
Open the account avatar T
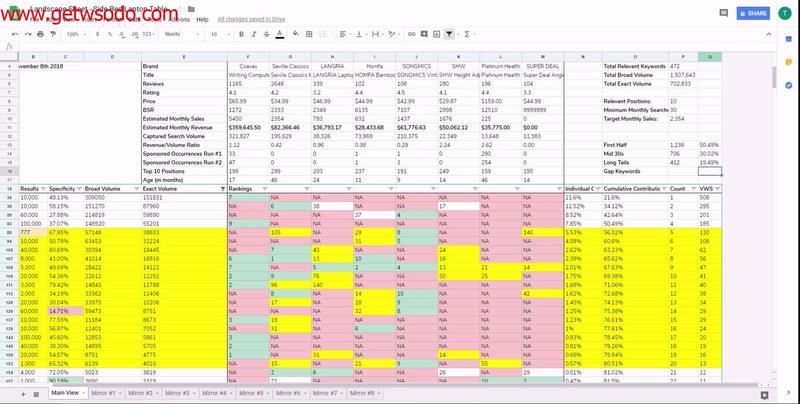tap(785, 13)
